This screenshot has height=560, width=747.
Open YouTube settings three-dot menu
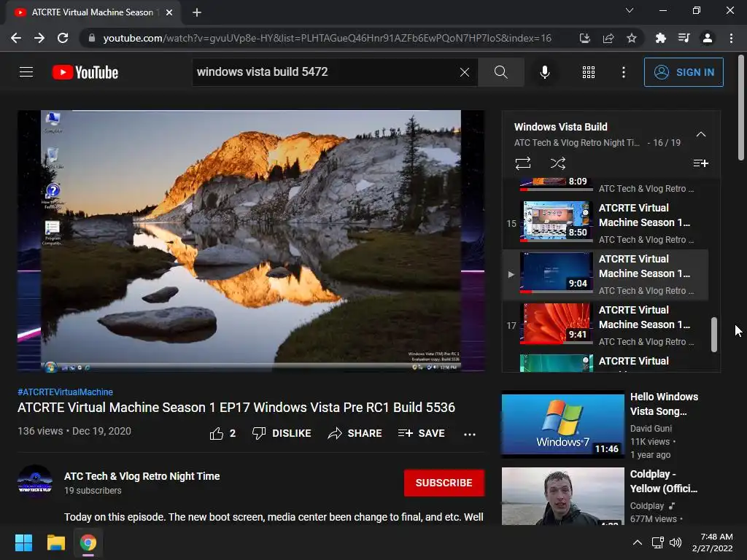624,72
